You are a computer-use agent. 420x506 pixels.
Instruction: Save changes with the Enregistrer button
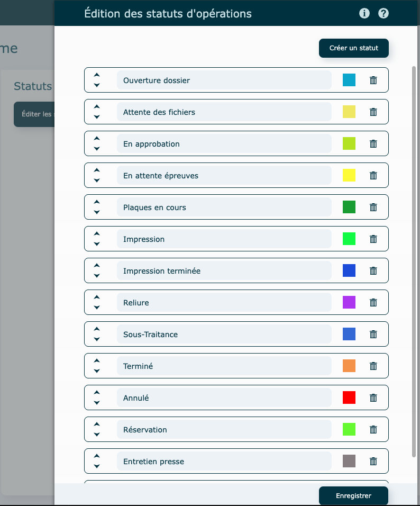353,496
